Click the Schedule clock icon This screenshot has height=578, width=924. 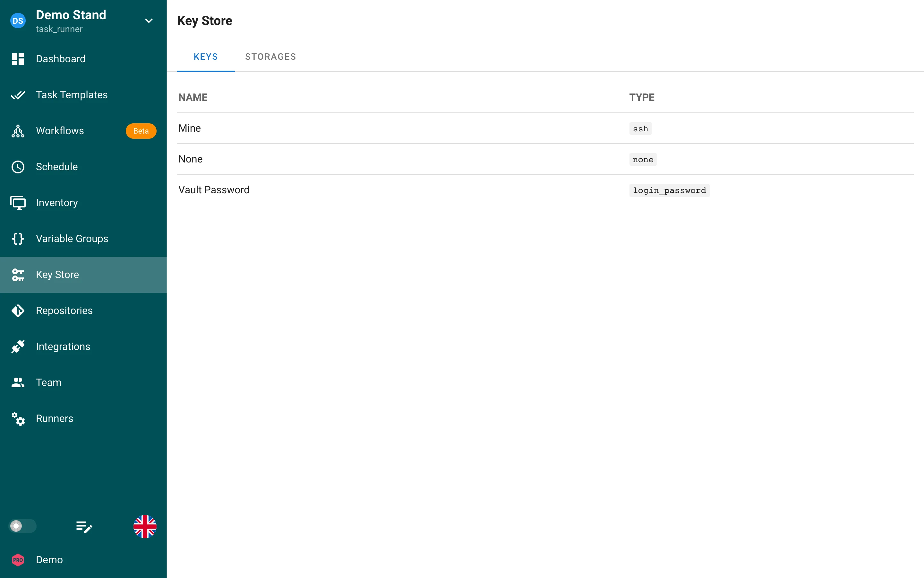pyautogui.click(x=18, y=167)
